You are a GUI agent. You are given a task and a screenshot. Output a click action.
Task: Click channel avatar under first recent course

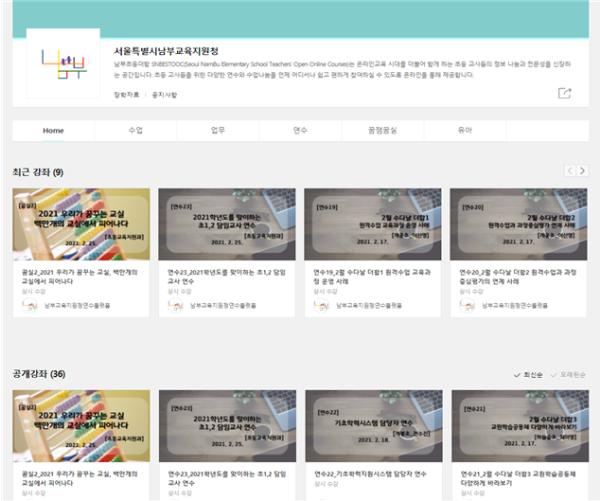click(30, 305)
